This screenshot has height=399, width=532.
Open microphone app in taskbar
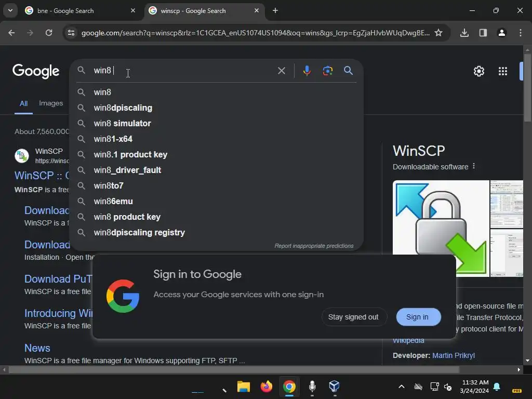[x=312, y=386]
